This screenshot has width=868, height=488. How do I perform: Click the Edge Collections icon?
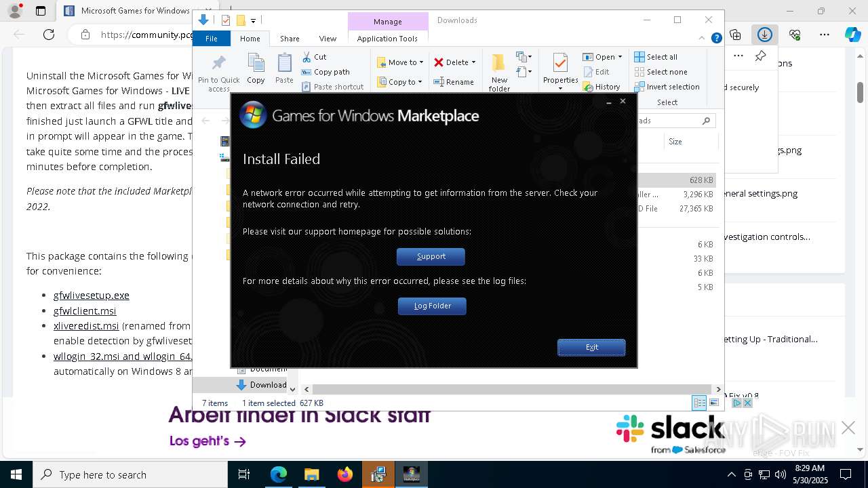(736, 35)
